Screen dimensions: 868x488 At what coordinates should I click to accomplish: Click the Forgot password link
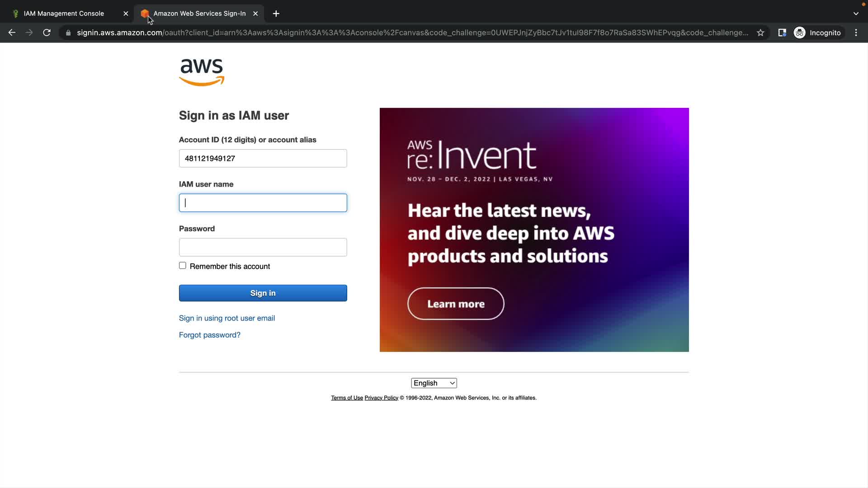(210, 335)
